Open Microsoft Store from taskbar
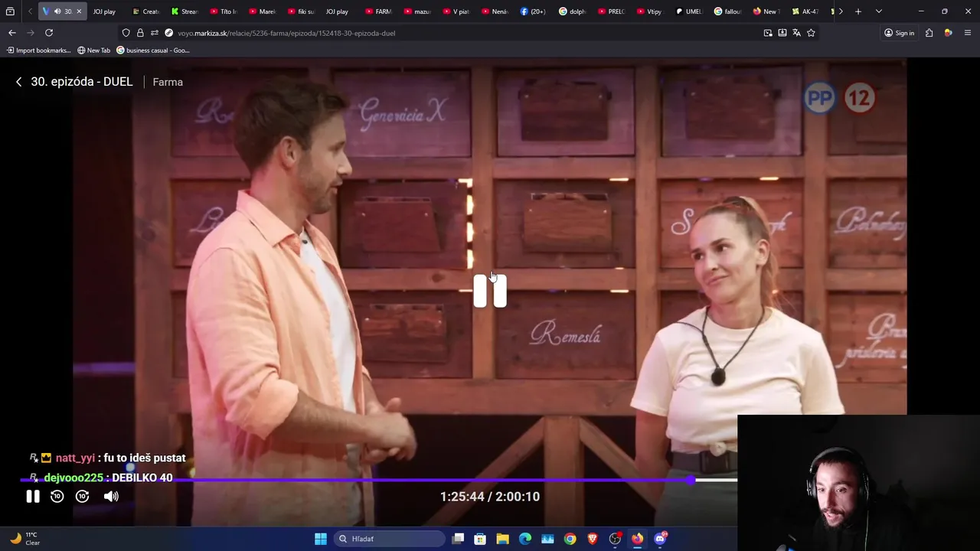 [x=480, y=539]
